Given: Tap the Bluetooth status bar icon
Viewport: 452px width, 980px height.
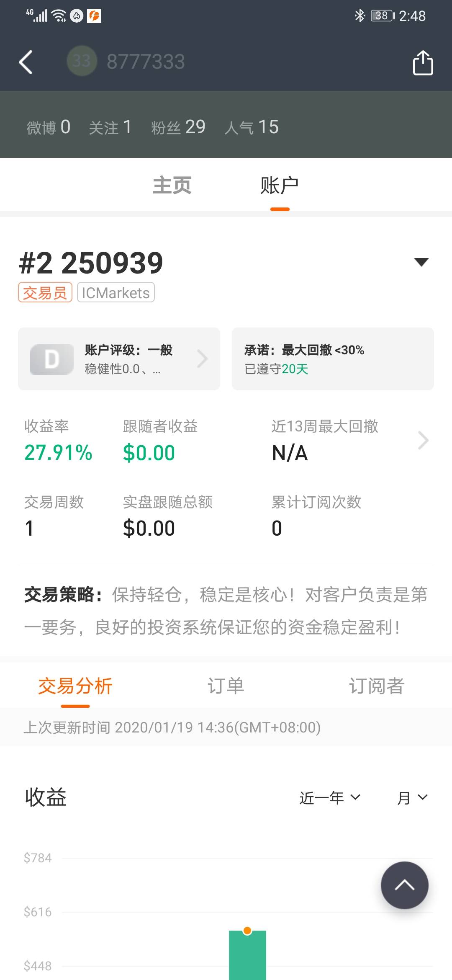Looking at the screenshot, I should pyautogui.click(x=360, y=16).
